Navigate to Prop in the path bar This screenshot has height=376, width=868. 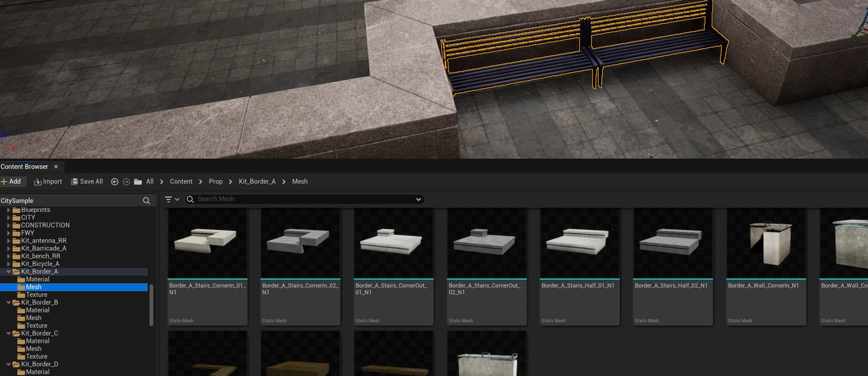click(x=216, y=182)
